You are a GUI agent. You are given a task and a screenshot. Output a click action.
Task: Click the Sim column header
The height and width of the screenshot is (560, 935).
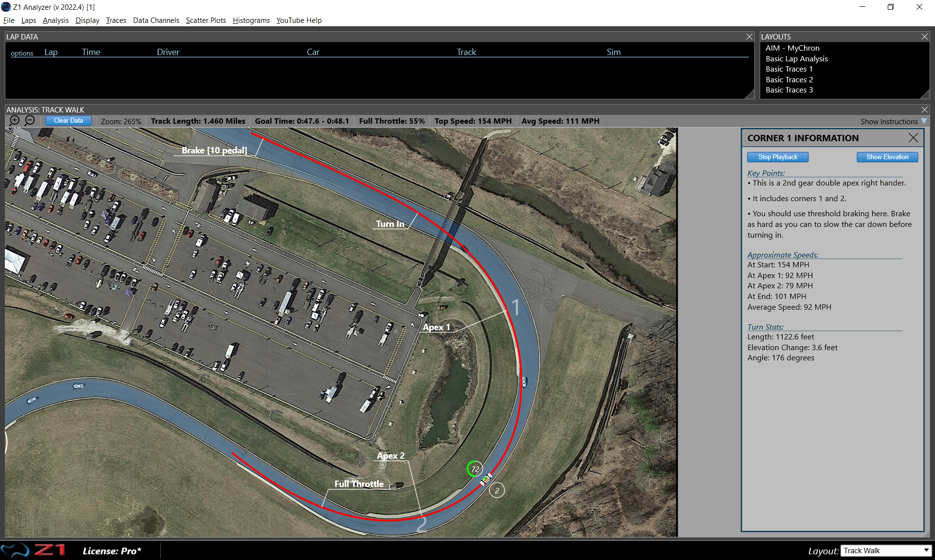614,52
